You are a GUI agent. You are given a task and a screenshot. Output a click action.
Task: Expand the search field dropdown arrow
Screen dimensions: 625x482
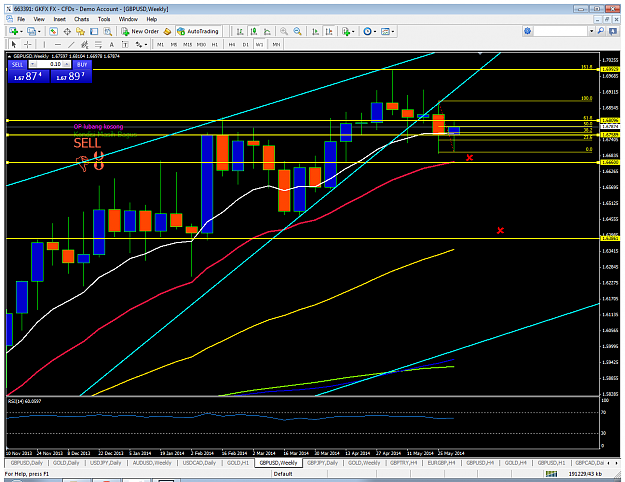click(x=592, y=31)
